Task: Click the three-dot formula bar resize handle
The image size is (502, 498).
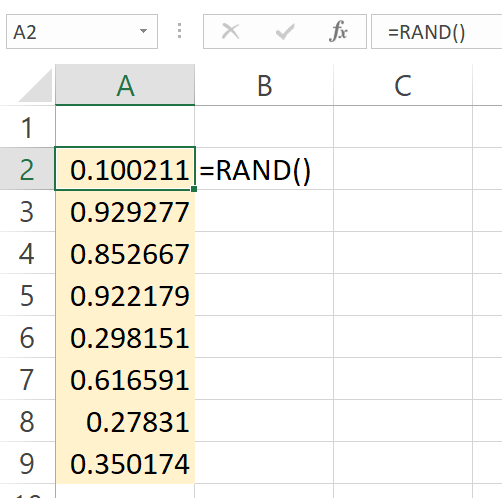Action: pos(180,31)
